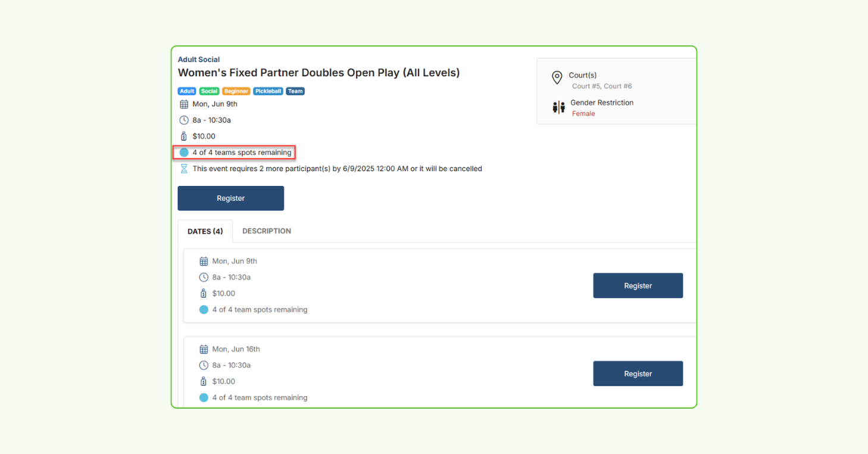Click the 8a - 10:30a time in the header

(211, 120)
